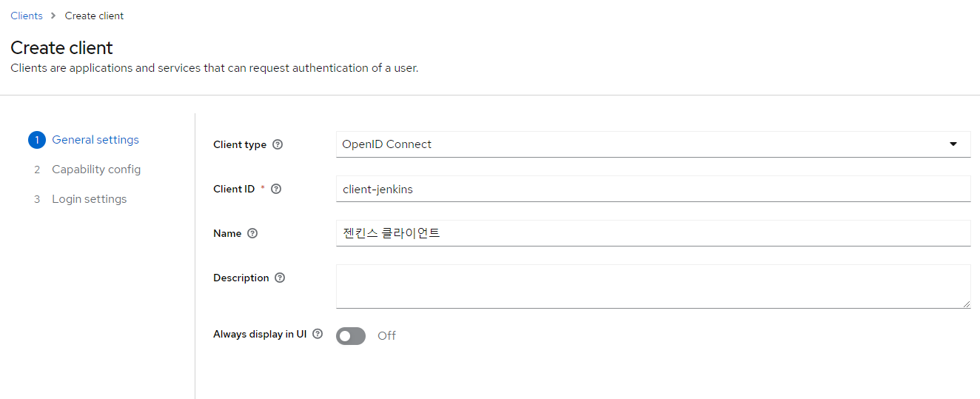
Task: Navigate back via the Clients breadcrumb link
Action: 27,16
